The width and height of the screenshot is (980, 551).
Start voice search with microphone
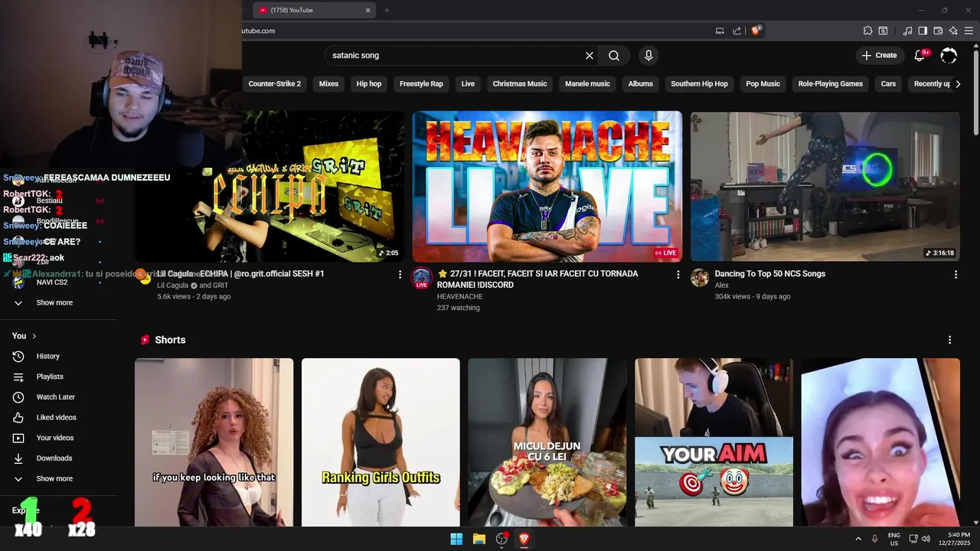648,56
